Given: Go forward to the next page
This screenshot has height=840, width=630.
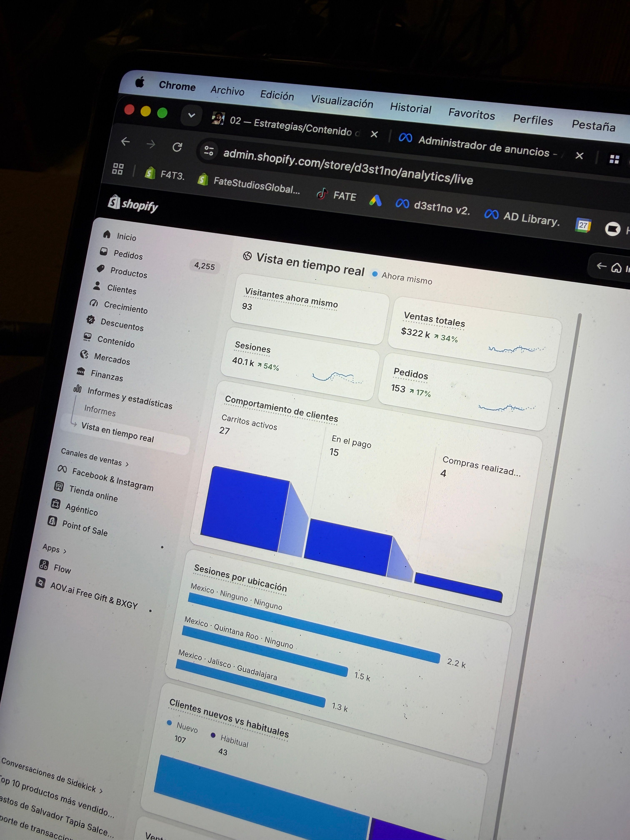Looking at the screenshot, I should coord(151,144).
